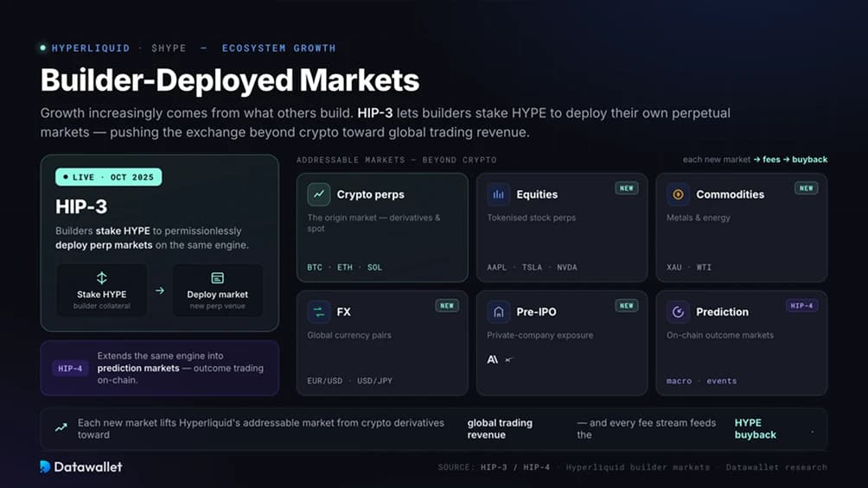Select the Stake HYPE box
868x488 pixels.
pos(102,290)
